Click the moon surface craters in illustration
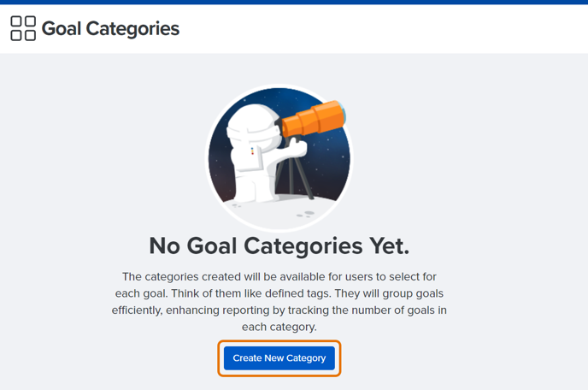Viewport: 588px width, 390px height. coord(304,214)
